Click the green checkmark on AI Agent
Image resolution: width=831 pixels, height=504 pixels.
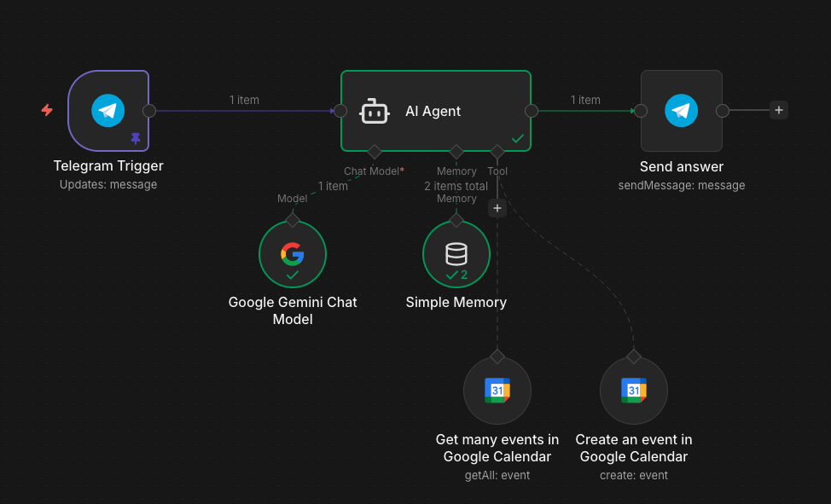(518, 138)
